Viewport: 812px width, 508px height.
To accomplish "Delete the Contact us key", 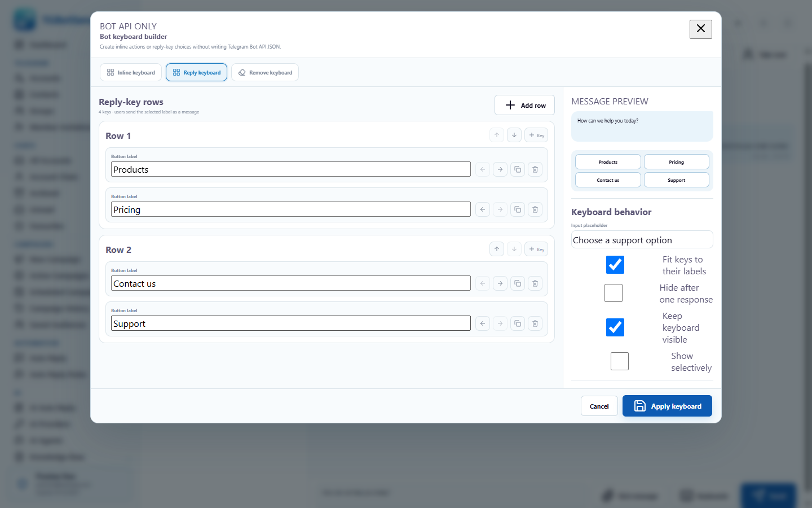I will pyautogui.click(x=535, y=283).
